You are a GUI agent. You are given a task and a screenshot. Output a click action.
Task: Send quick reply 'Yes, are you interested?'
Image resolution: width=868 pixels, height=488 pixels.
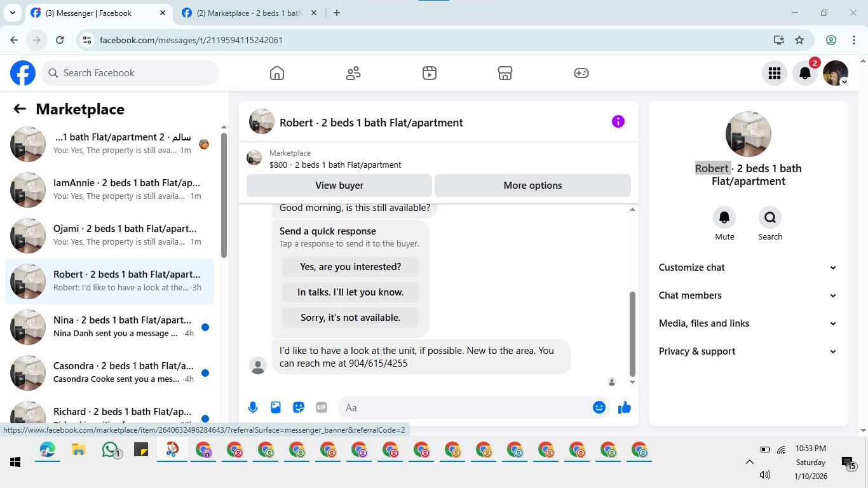(351, 267)
